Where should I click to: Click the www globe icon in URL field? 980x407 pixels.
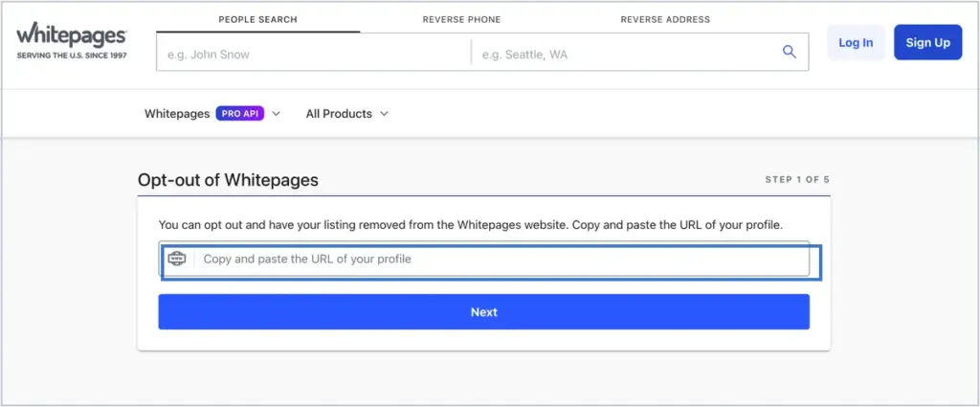point(177,259)
